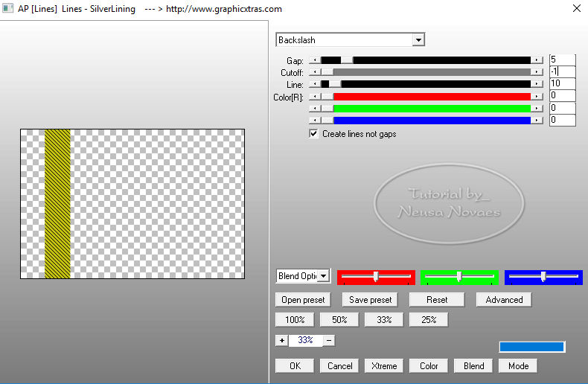
Task: Click the red color value field
Action: pyautogui.click(x=562, y=95)
